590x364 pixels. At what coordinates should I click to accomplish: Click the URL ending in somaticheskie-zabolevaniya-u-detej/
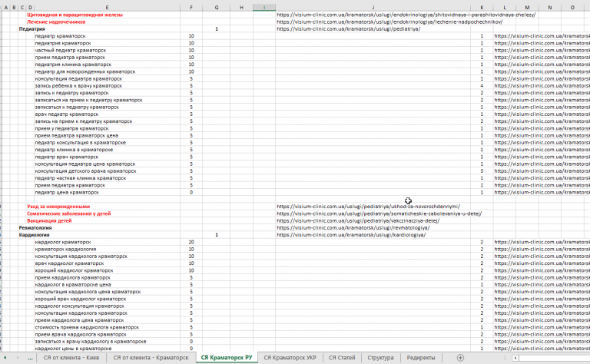click(x=380, y=213)
